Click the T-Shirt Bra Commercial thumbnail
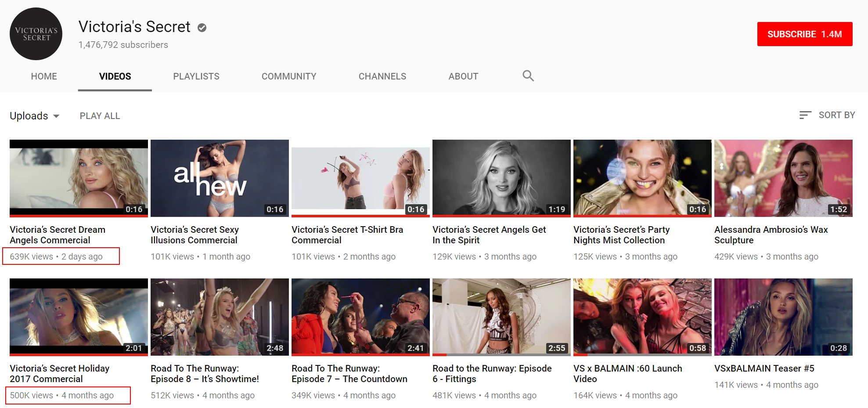Image resolution: width=868 pixels, height=408 pixels. tap(360, 178)
